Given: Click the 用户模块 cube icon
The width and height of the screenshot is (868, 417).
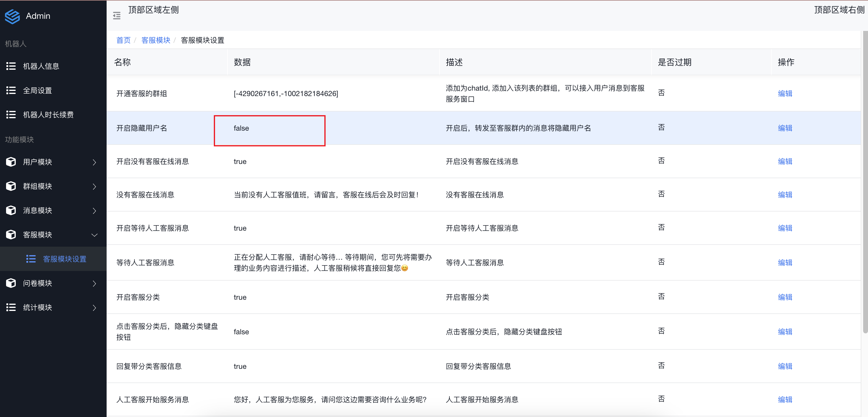Looking at the screenshot, I should click(11, 162).
